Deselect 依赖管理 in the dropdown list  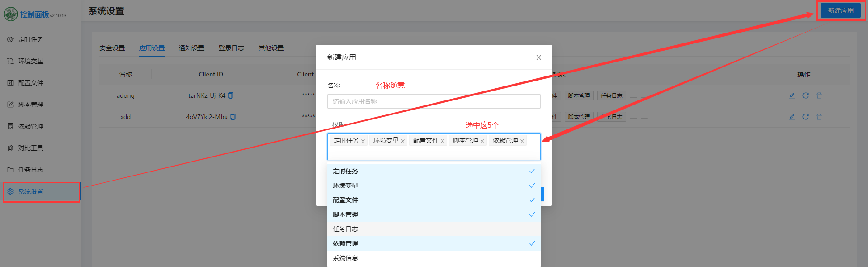click(434, 243)
